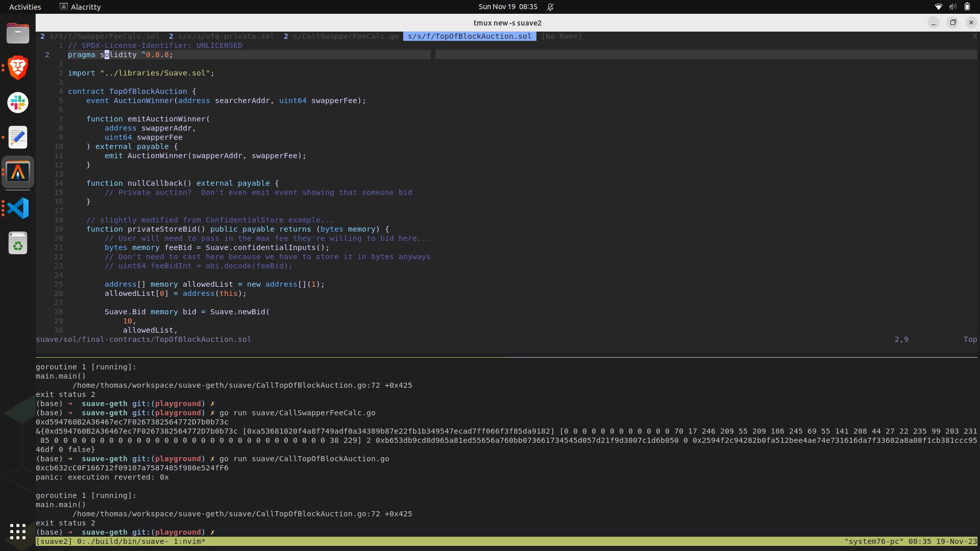Open the Wi-Fi network indicator
The image size is (980, 551).
938,7
